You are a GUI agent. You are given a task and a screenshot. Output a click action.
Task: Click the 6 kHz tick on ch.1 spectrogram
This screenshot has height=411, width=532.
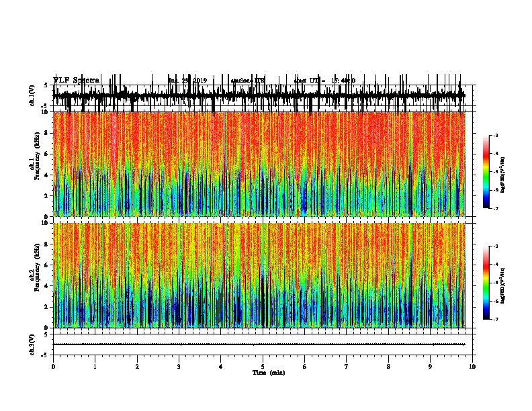click(x=47, y=154)
